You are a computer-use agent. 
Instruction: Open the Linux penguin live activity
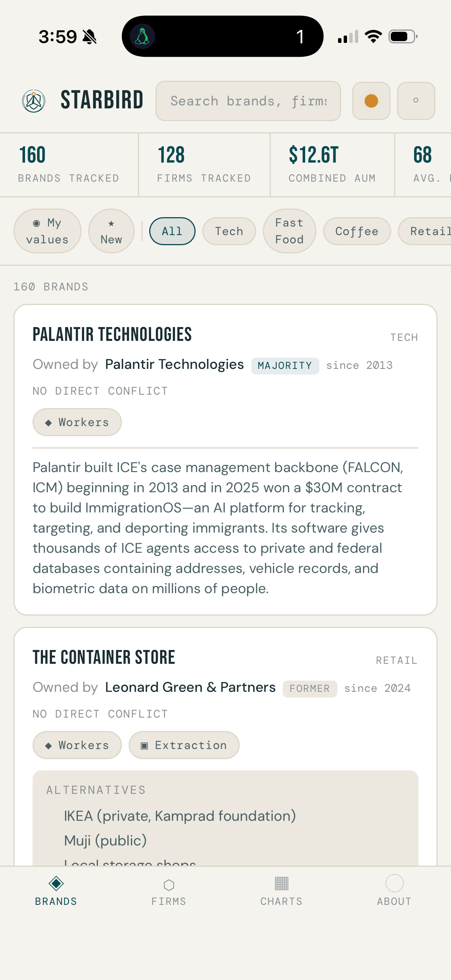click(142, 37)
